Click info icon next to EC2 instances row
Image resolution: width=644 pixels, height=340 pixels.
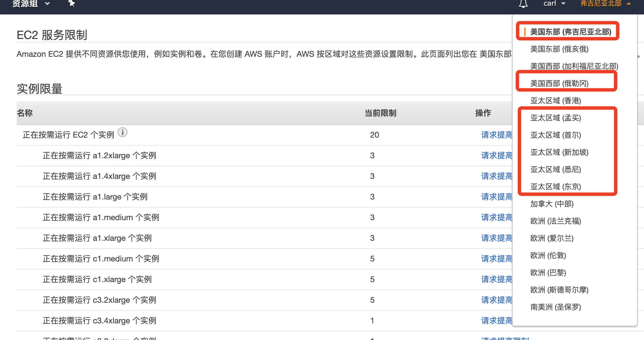(x=123, y=132)
